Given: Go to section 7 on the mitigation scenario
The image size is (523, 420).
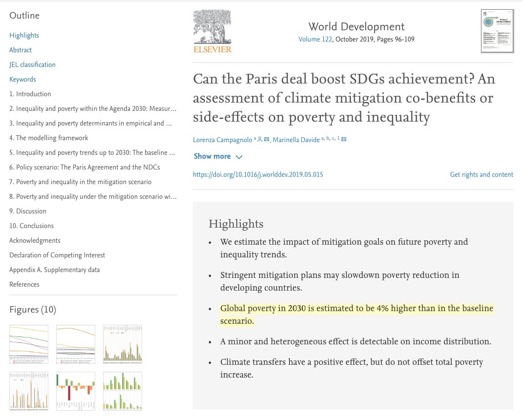Looking at the screenshot, I should [81, 182].
